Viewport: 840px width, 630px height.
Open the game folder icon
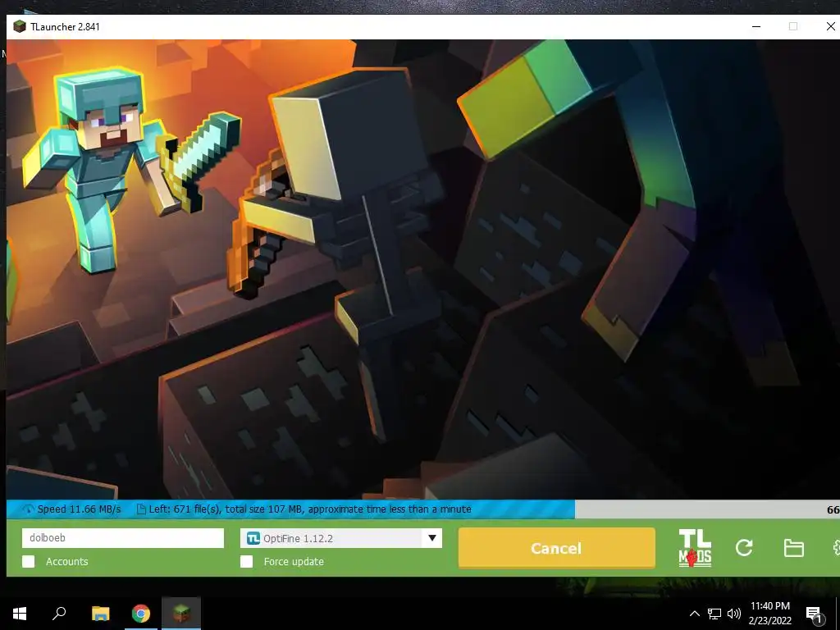(793, 548)
